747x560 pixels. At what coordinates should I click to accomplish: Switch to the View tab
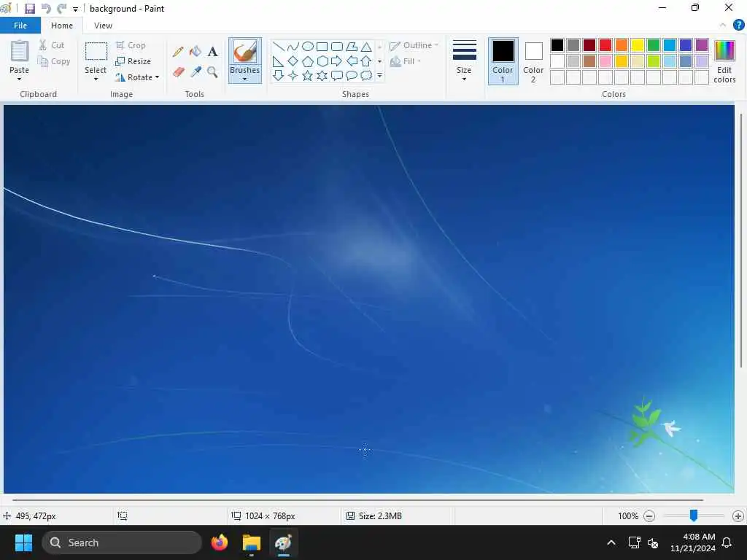tap(103, 26)
